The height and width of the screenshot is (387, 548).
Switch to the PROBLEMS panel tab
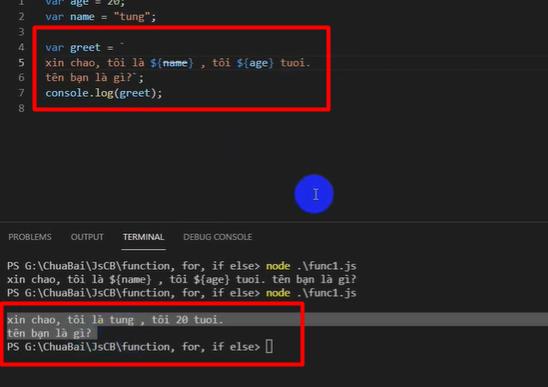[30, 237]
